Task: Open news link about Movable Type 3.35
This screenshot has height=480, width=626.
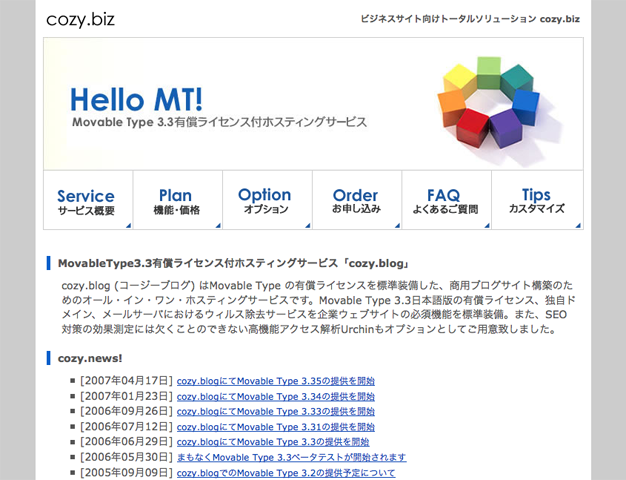Action: (x=275, y=381)
